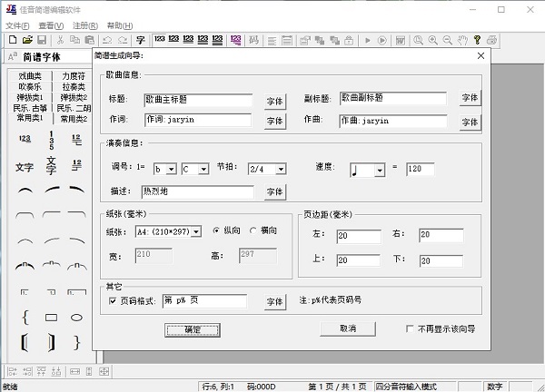Select the curly brace symbol in palette
This screenshot has width=545, height=392.
[x=25, y=318]
